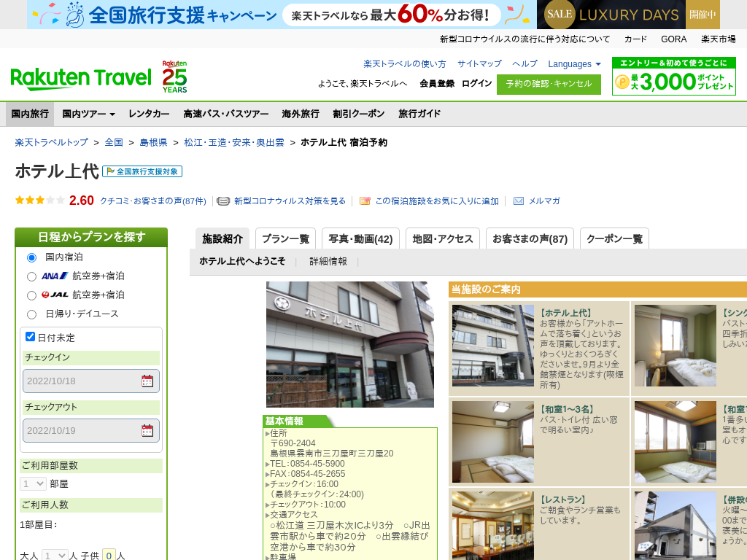Select the 国内宿泊 radio button
The image size is (747, 560).
coord(31,257)
